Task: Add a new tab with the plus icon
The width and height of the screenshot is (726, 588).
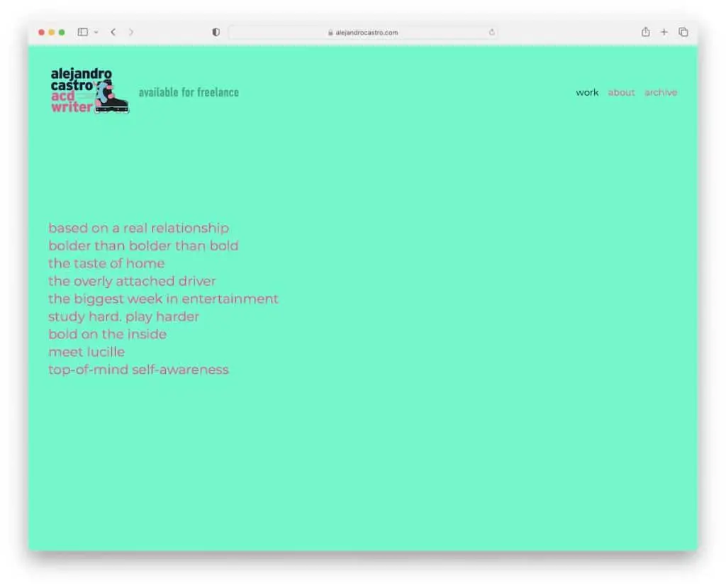Action: (x=664, y=32)
